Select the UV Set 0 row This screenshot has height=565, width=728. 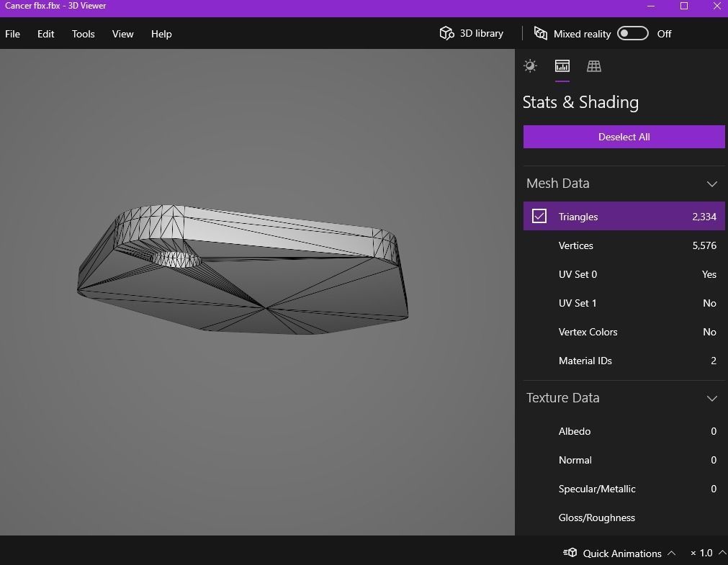point(624,274)
